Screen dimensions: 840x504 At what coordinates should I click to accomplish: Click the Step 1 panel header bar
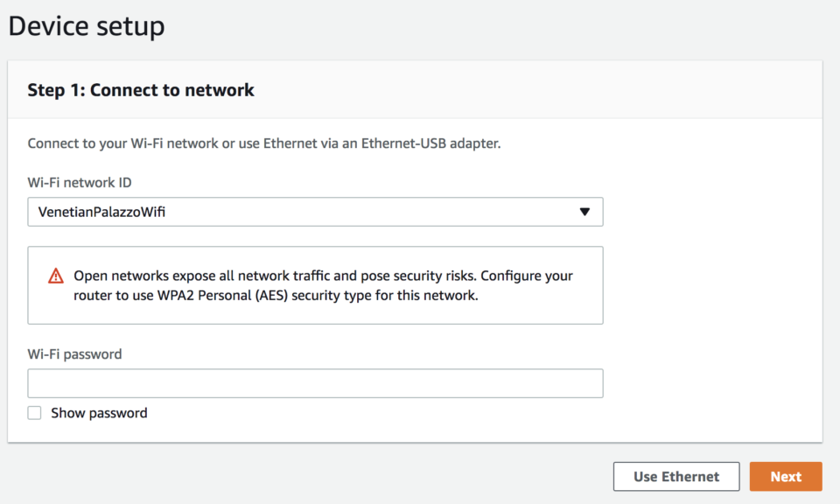point(415,89)
